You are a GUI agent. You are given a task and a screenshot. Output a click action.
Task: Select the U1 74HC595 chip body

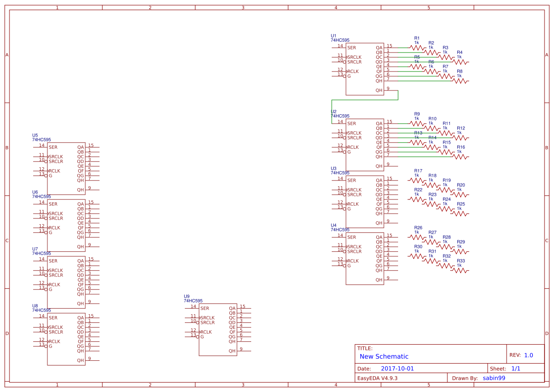pos(364,69)
